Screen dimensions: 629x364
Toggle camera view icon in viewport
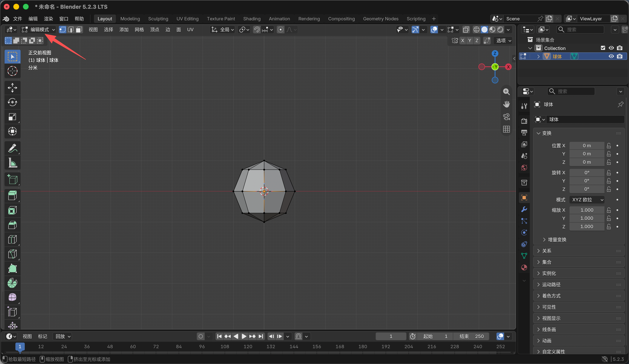[x=506, y=117]
